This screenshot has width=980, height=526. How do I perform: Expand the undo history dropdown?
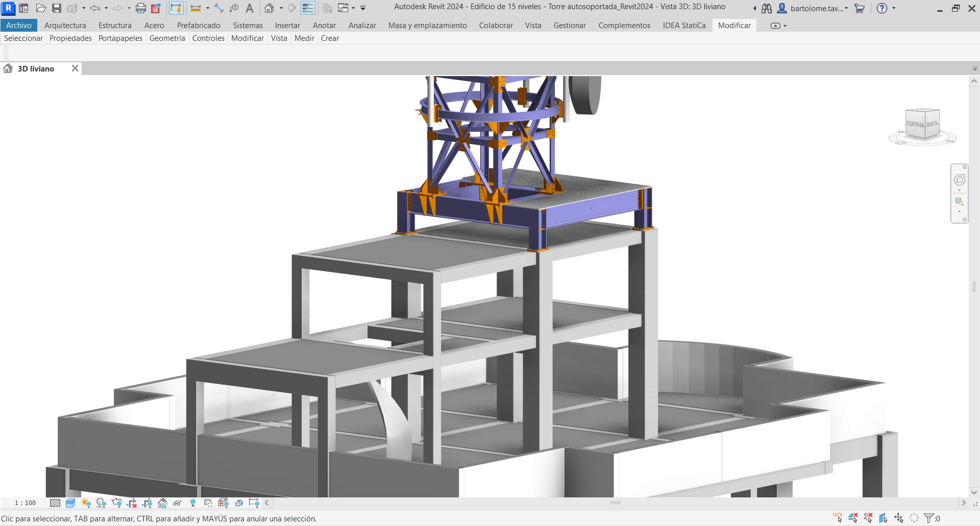point(106,8)
